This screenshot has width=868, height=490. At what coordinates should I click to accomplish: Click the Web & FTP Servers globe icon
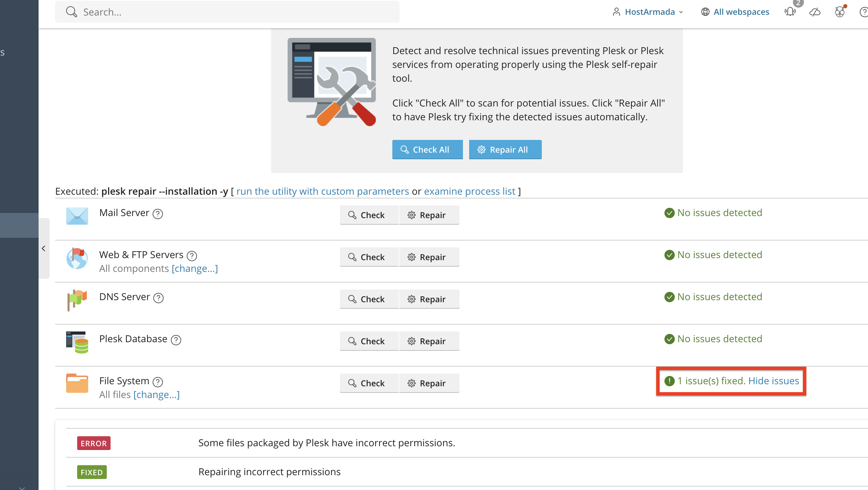pyautogui.click(x=77, y=258)
